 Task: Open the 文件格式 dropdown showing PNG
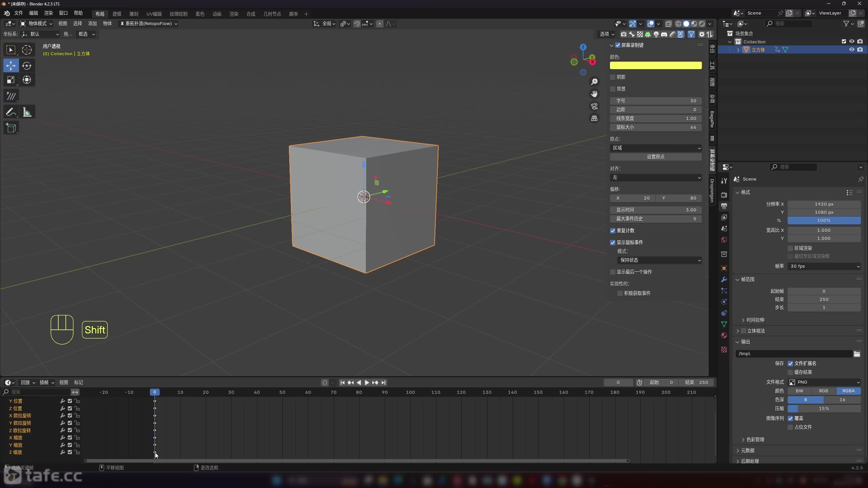(824, 382)
